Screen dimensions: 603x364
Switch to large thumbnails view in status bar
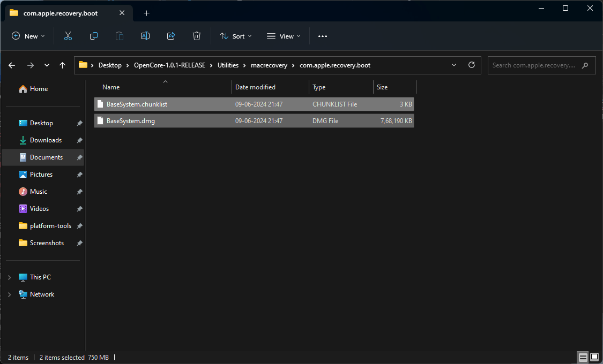pos(594,358)
